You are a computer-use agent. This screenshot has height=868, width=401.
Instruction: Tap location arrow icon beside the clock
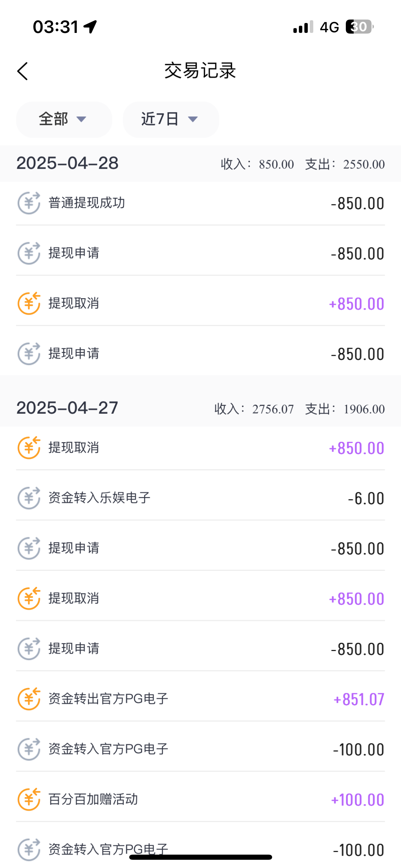[x=90, y=27]
